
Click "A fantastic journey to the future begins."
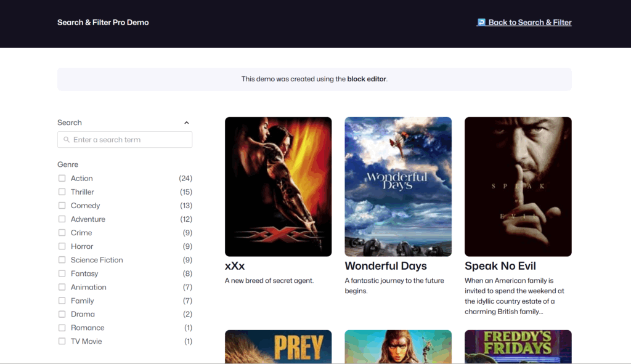pyautogui.click(x=394, y=286)
